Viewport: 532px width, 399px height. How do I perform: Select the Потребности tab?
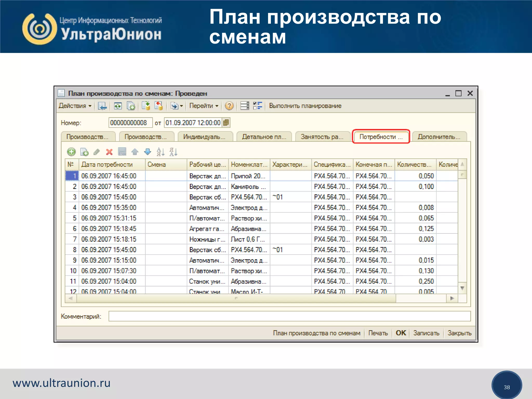pos(381,137)
